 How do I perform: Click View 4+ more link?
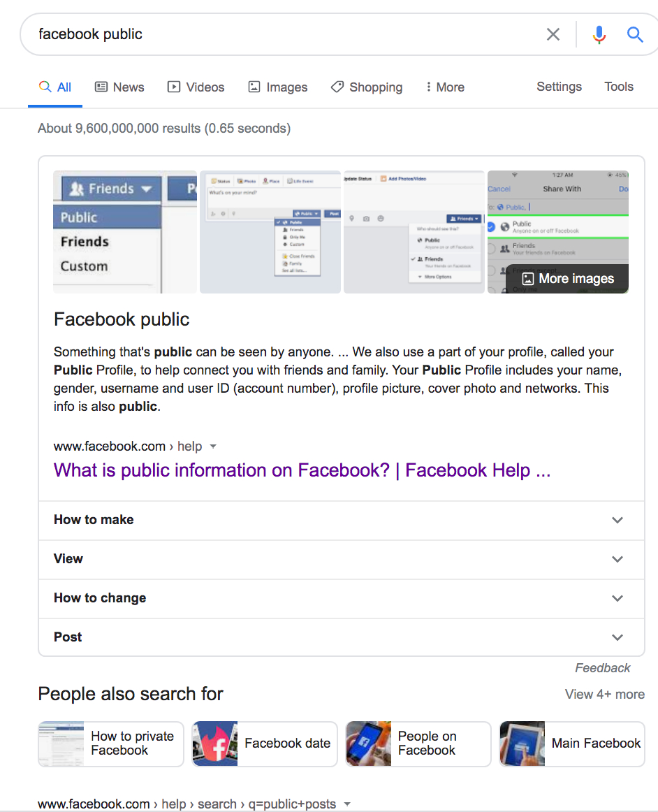[605, 694]
